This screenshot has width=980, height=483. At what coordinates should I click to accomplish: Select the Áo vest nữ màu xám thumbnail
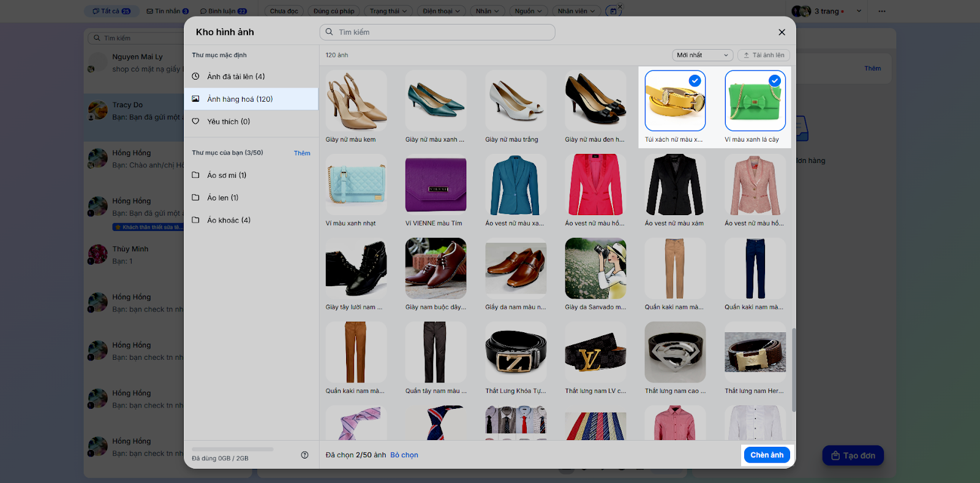[675, 184]
